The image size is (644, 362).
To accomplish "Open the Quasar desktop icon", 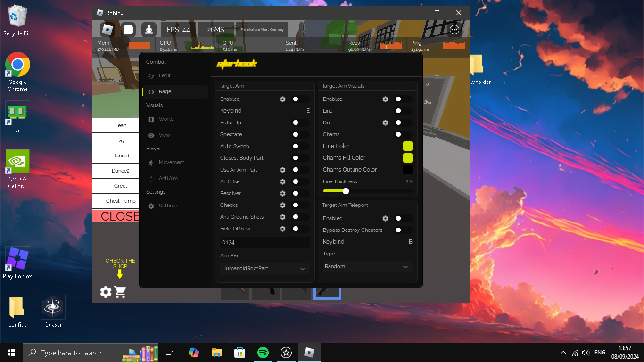I will coord(53,311).
